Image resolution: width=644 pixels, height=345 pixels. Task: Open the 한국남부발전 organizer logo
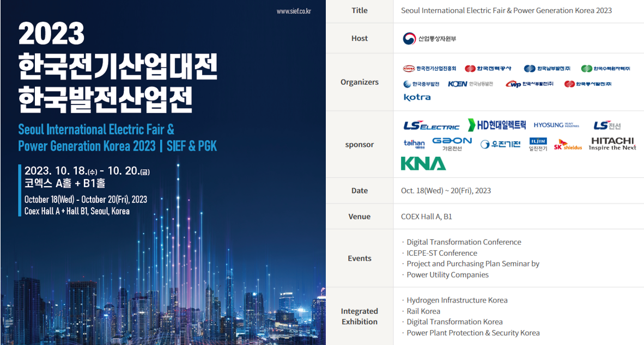(547, 69)
